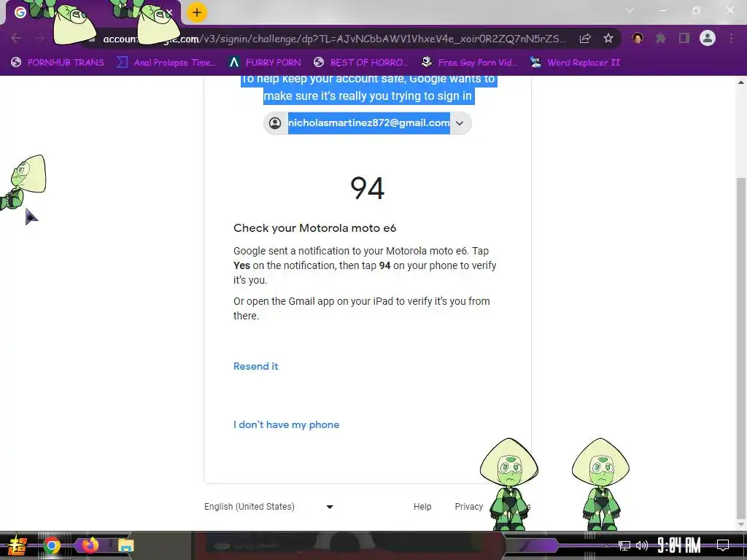
Task: Open a new Chrome tab
Action: point(197,12)
